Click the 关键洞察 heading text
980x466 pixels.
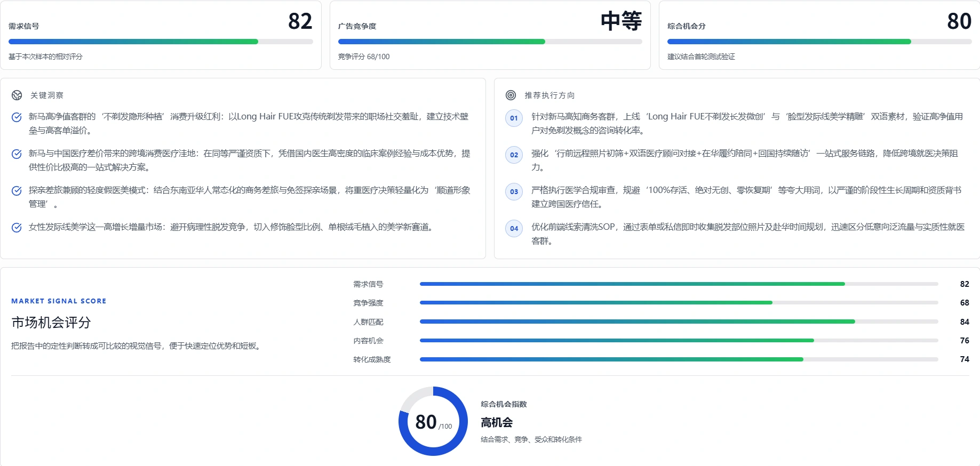[x=47, y=95]
